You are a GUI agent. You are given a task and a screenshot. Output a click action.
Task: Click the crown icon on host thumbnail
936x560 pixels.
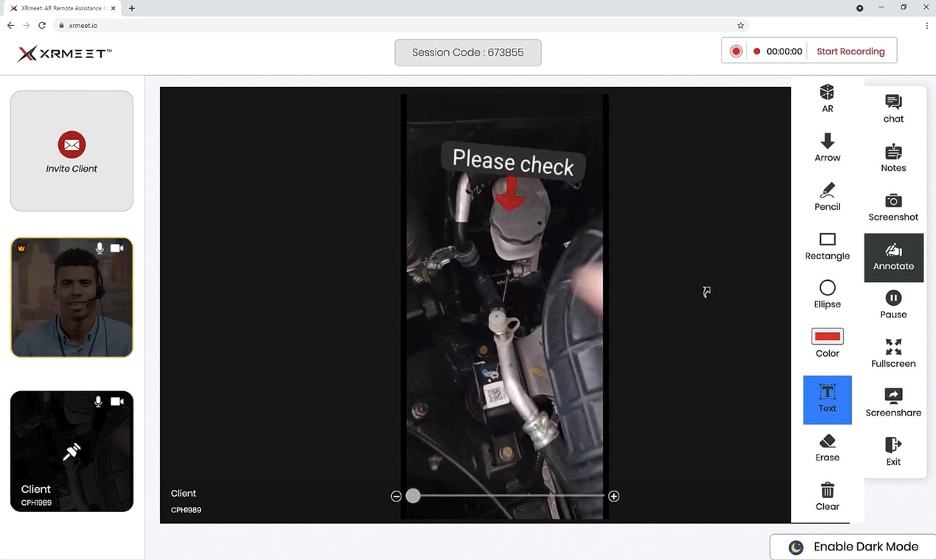(21, 248)
